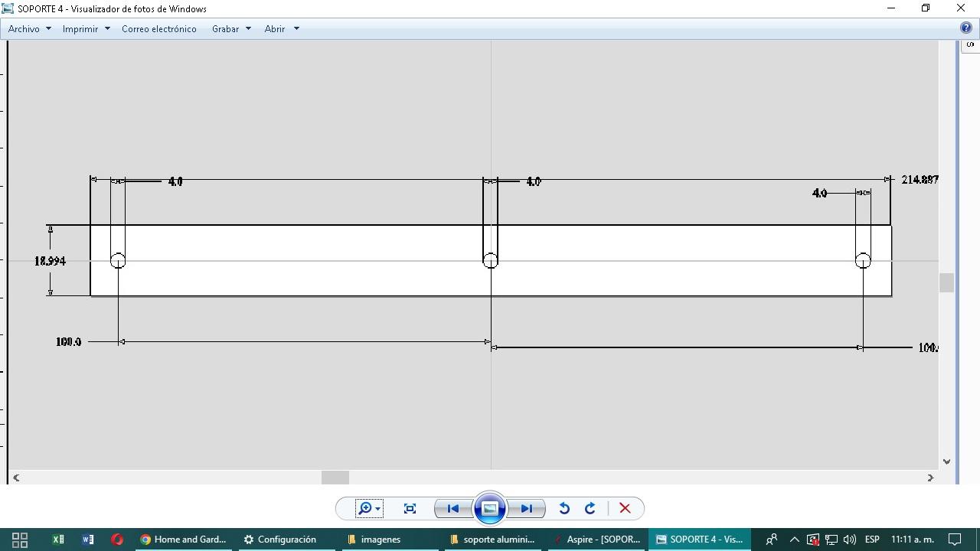Rotate the image clockwise
The height and width of the screenshot is (551, 980).
(590, 508)
